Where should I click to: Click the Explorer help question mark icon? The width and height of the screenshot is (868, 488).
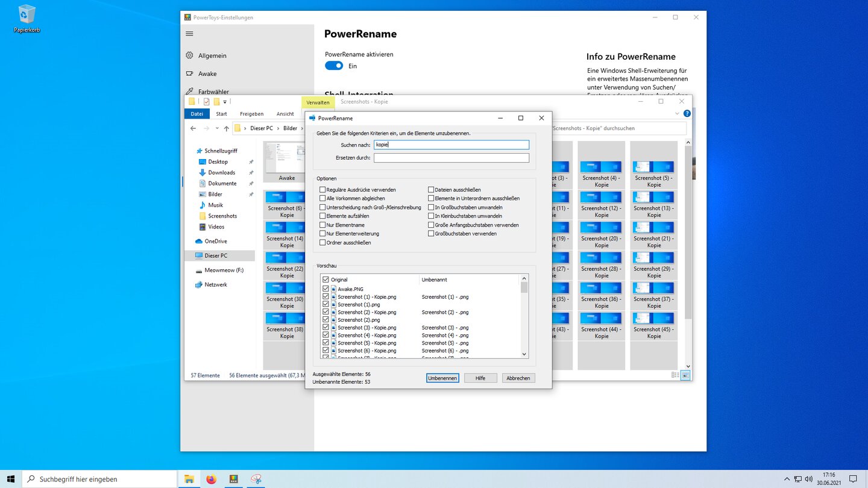[687, 113]
